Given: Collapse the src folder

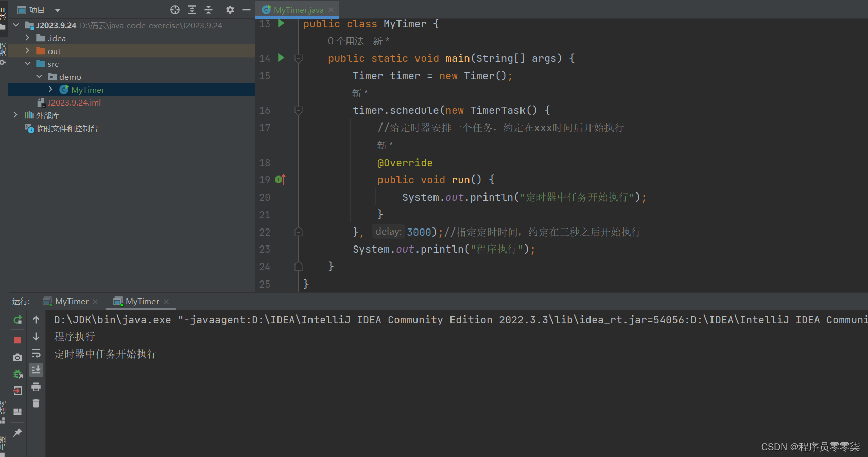Looking at the screenshot, I should pos(27,63).
